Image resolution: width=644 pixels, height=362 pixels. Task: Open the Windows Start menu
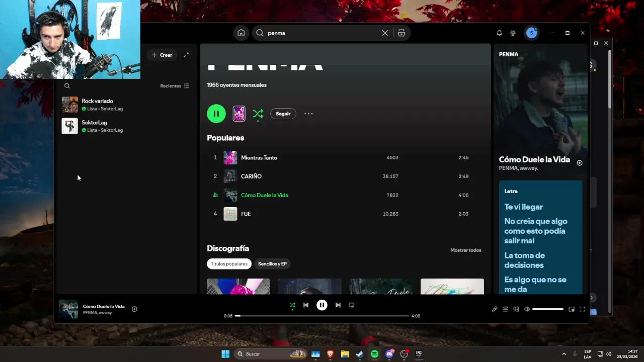point(225,354)
